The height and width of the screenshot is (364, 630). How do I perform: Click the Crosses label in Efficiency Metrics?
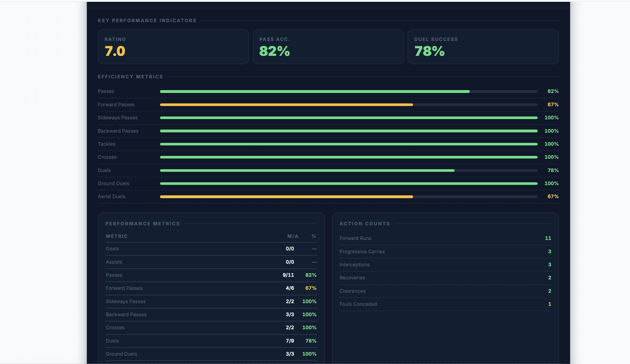coord(107,157)
